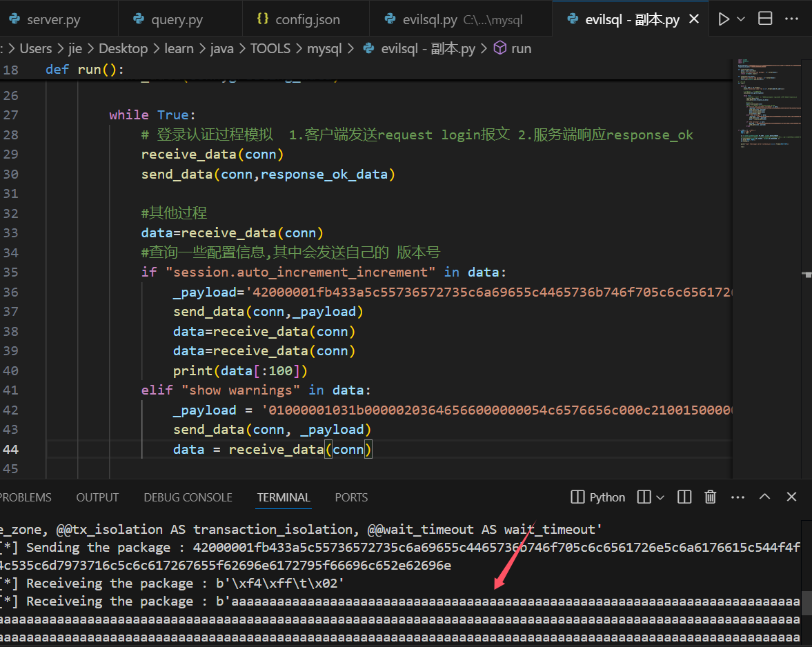Click terminal output b'\xf4\xff\t\x02'
The image size is (812, 647).
(280, 584)
